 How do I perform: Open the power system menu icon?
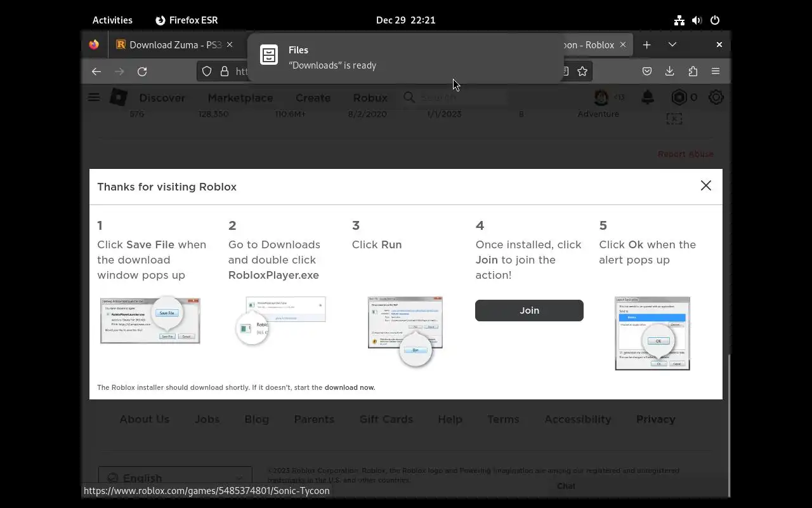click(x=715, y=20)
